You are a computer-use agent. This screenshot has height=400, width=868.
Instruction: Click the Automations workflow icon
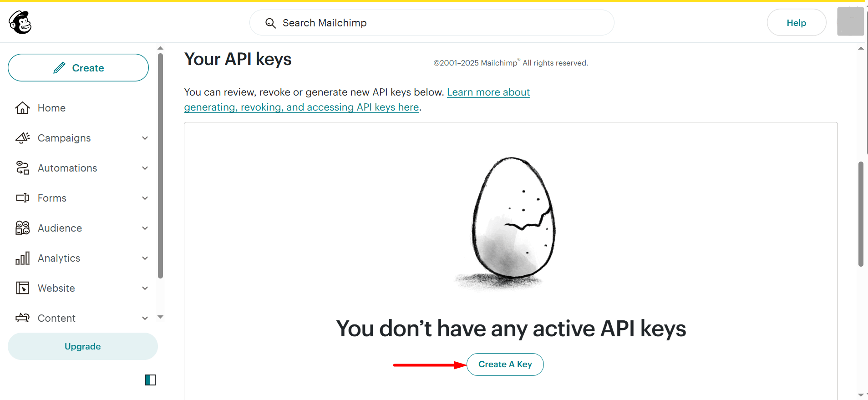(22, 168)
